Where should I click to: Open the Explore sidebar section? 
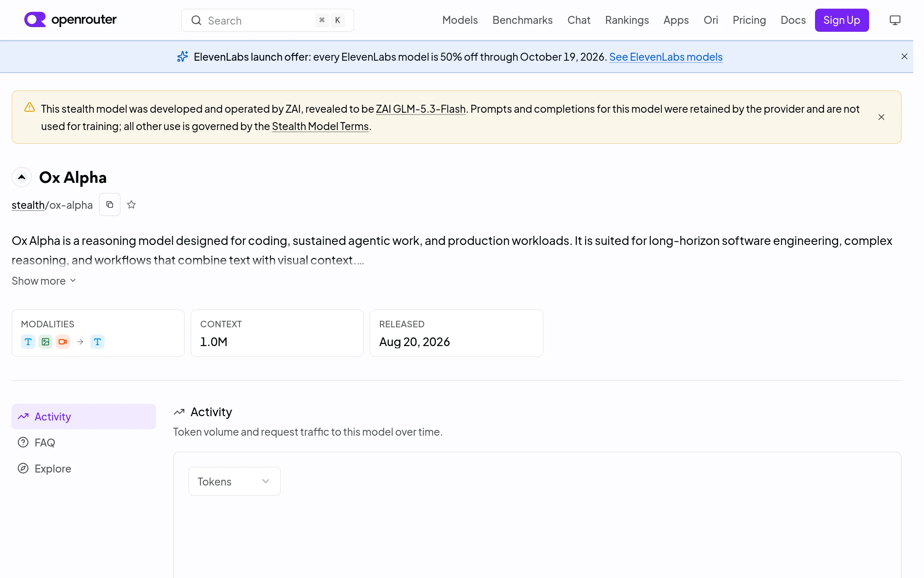pos(84,469)
